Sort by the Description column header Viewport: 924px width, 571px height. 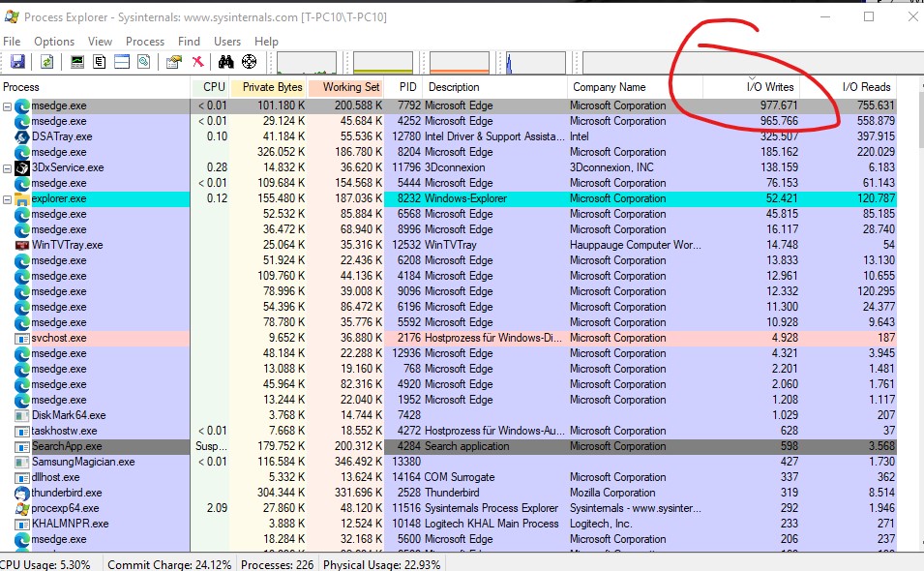point(495,87)
